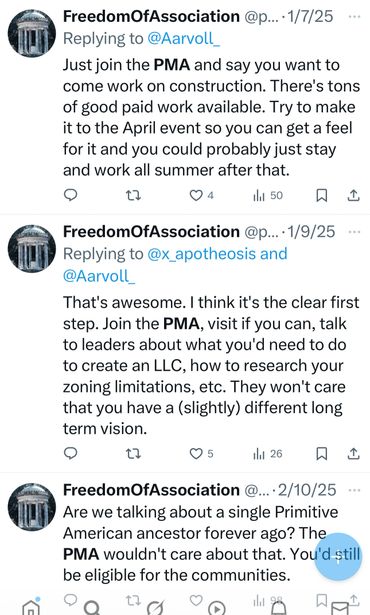
Task: Open FreedomOfAssociation avatar on first tweet
Action: (32, 33)
